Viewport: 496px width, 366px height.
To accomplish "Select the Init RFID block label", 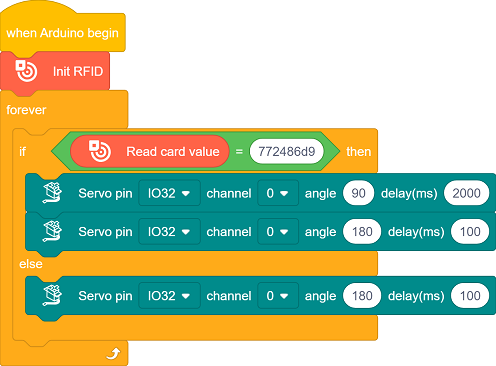I will click(x=78, y=71).
